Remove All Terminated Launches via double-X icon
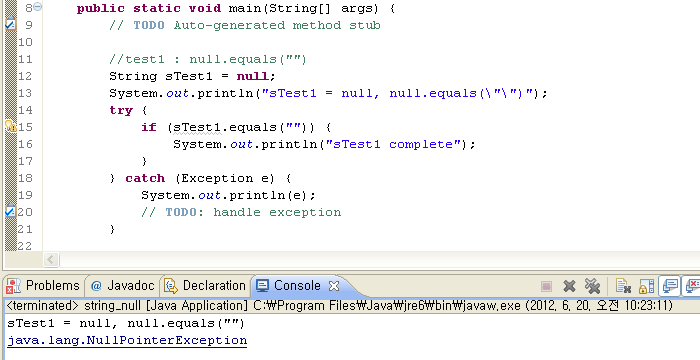700x360 pixels. pos(592,286)
